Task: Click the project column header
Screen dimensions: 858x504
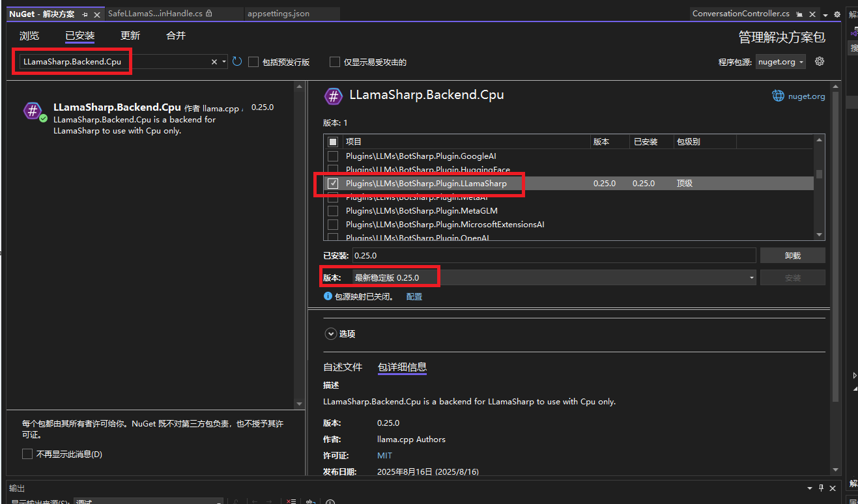Action: coord(466,141)
